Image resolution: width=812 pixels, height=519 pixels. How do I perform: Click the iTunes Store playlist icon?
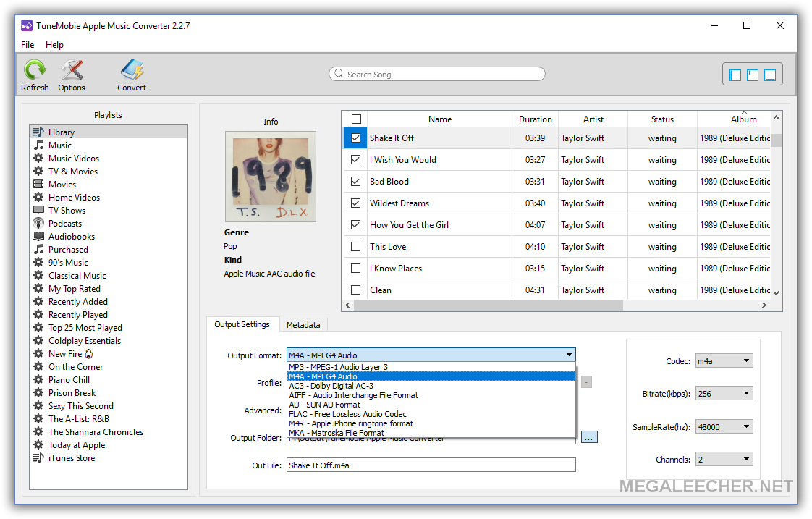pyautogui.click(x=38, y=458)
